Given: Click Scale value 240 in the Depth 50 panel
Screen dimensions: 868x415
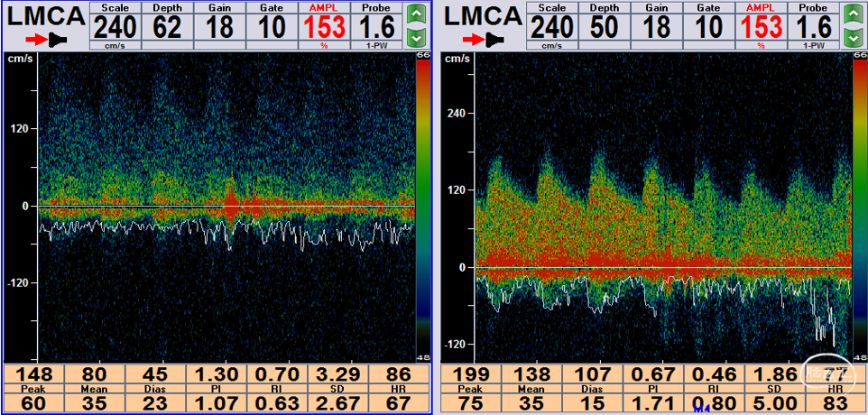Looking at the screenshot, I should pos(552,27).
